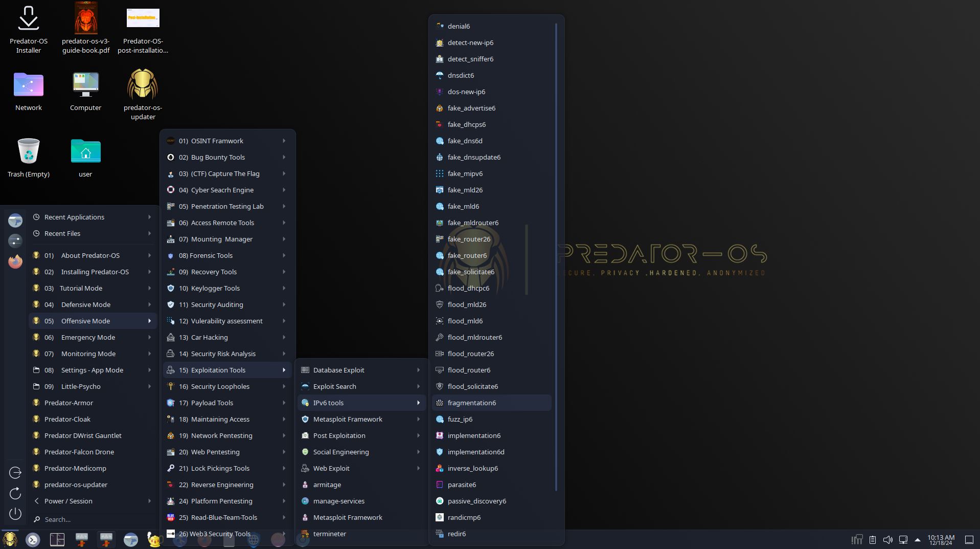The width and height of the screenshot is (980, 549).
Task: Launch Predator-Falcon Drone from the menu
Action: 92,452
